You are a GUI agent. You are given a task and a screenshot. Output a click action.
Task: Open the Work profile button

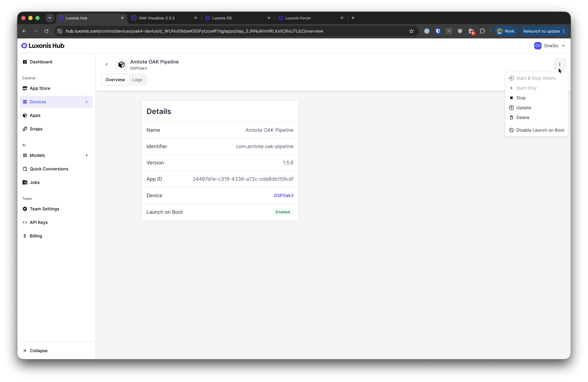coord(505,31)
